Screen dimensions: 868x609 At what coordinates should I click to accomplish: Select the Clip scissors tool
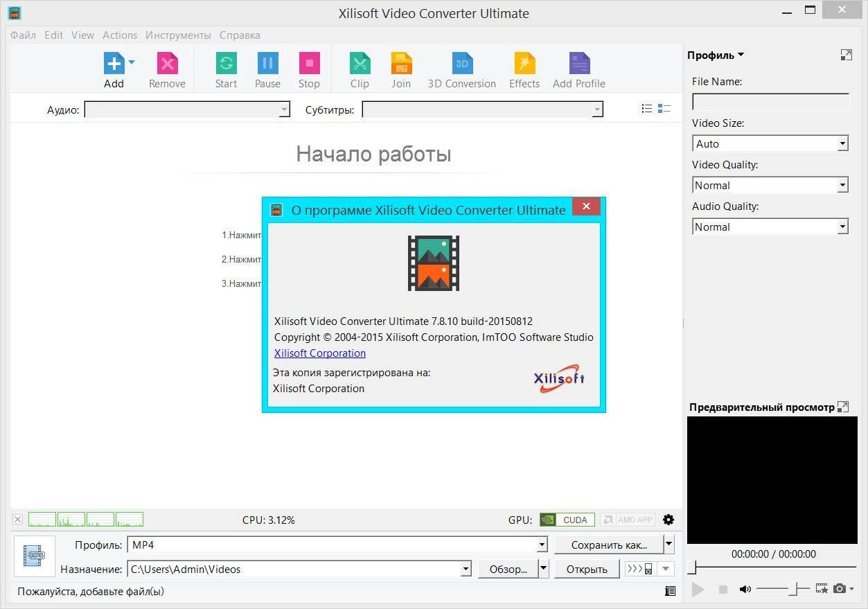tap(360, 64)
